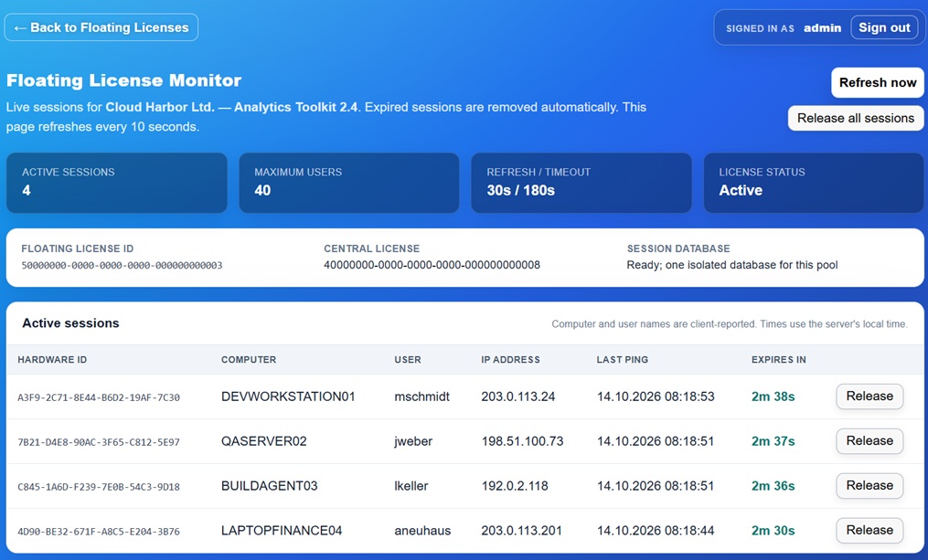Click user mschmidt
Screen dimensions: 928x560
pos(422,396)
